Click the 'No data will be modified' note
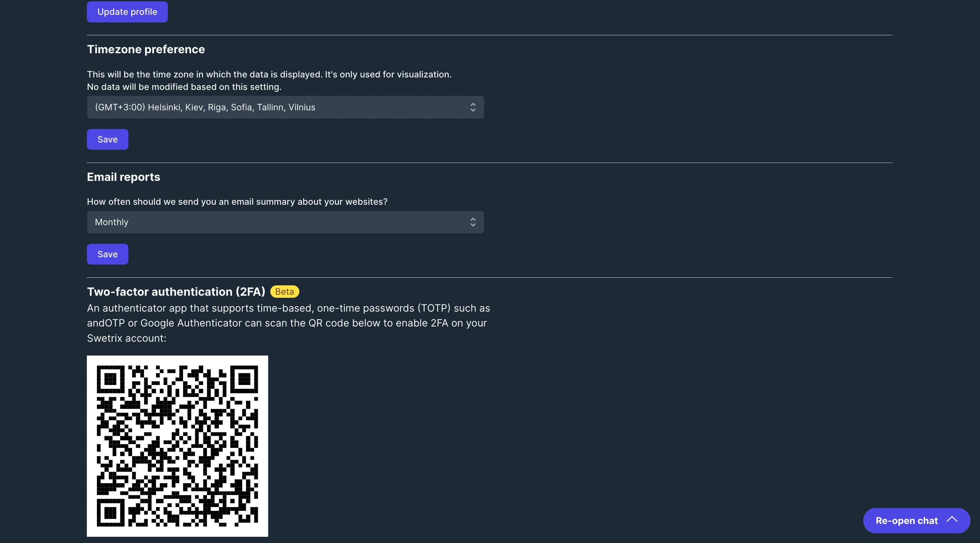The image size is (980, 543). pos(184,87)
